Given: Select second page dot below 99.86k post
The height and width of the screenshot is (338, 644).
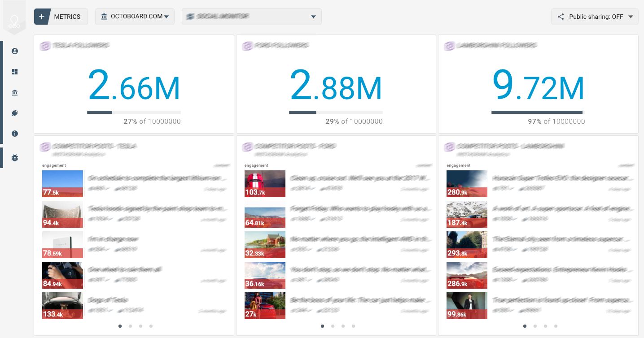Looking at the screenshot, I should tap(535, 326).
